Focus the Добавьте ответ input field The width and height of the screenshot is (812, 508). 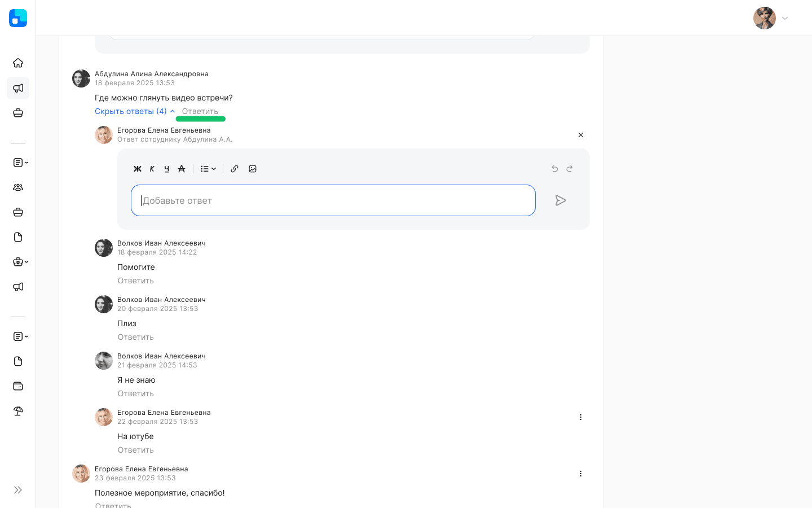click(333, 200)
